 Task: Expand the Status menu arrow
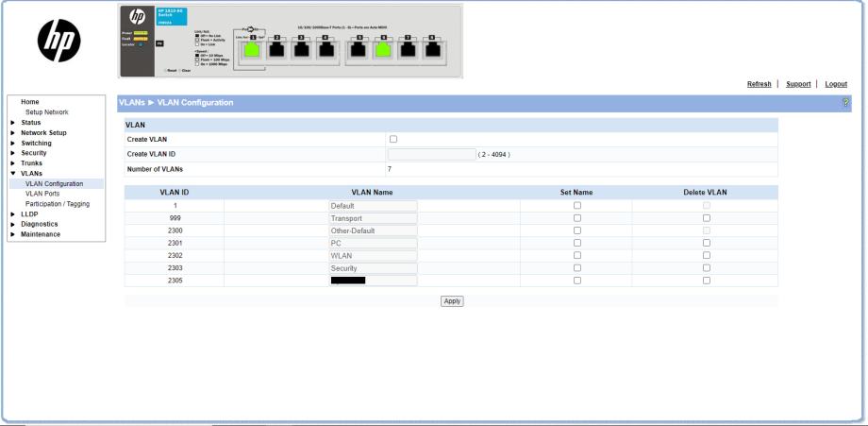pyautogui.click(x=12, y=122)
